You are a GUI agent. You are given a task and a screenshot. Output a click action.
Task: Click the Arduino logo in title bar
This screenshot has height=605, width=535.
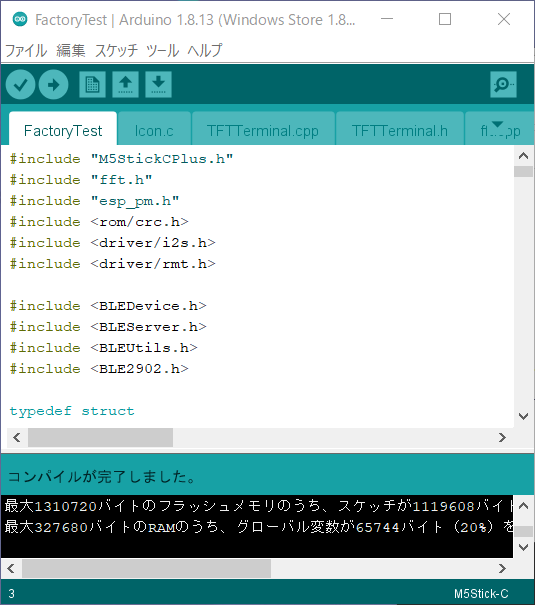[20, 19]
